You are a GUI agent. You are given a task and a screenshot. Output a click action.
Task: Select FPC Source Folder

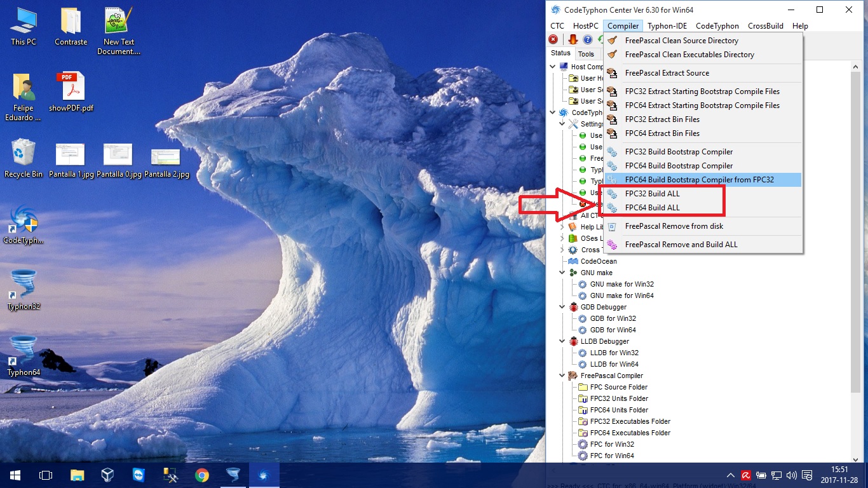tap(618, 387)
